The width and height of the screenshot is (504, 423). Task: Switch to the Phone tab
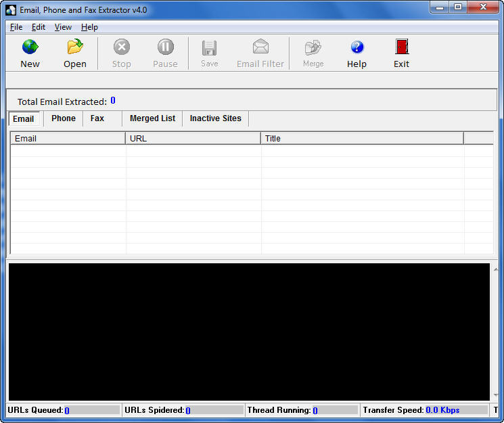click(x=64, y=118)
